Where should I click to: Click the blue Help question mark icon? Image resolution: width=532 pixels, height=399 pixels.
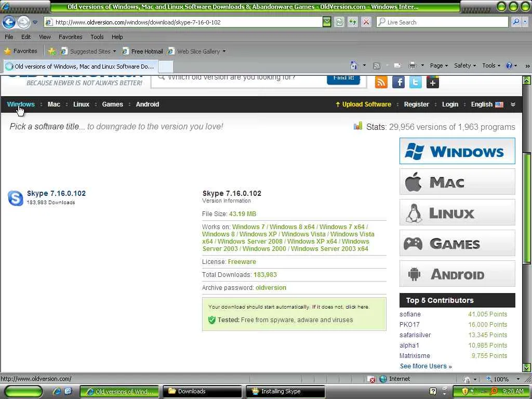(x=509, y=66)
